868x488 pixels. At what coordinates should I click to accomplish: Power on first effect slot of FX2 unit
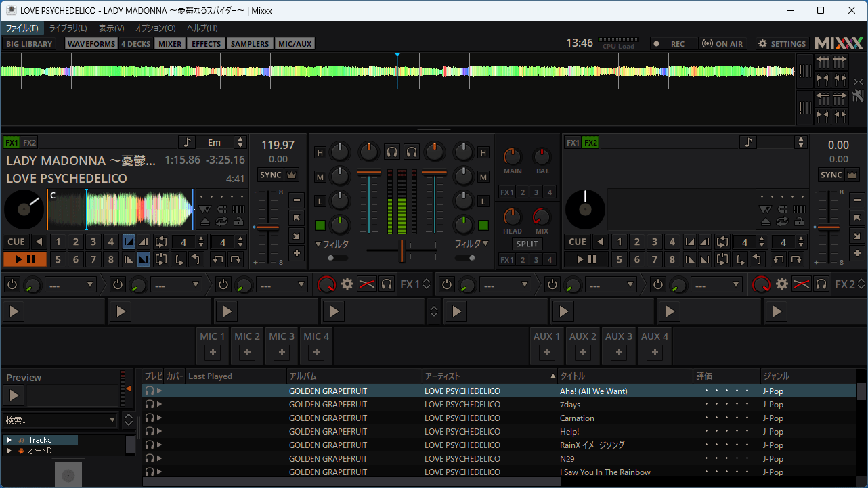(x=446, y=284)
